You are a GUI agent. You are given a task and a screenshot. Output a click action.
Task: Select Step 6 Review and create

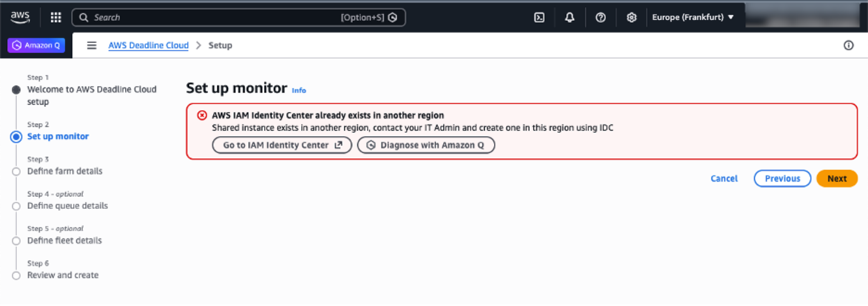(x=63, y=275)
